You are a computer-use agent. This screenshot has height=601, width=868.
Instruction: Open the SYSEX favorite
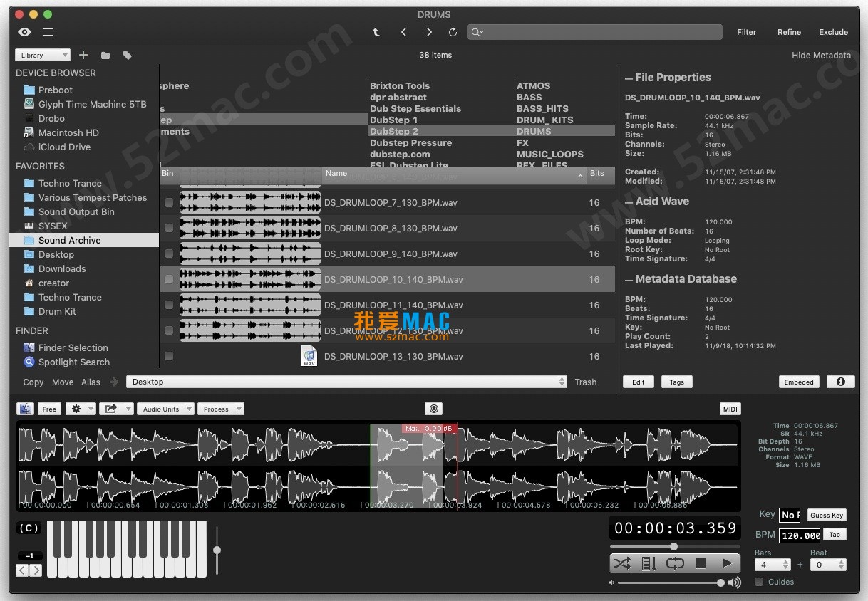pyautogui.click(x=53, y=226)
